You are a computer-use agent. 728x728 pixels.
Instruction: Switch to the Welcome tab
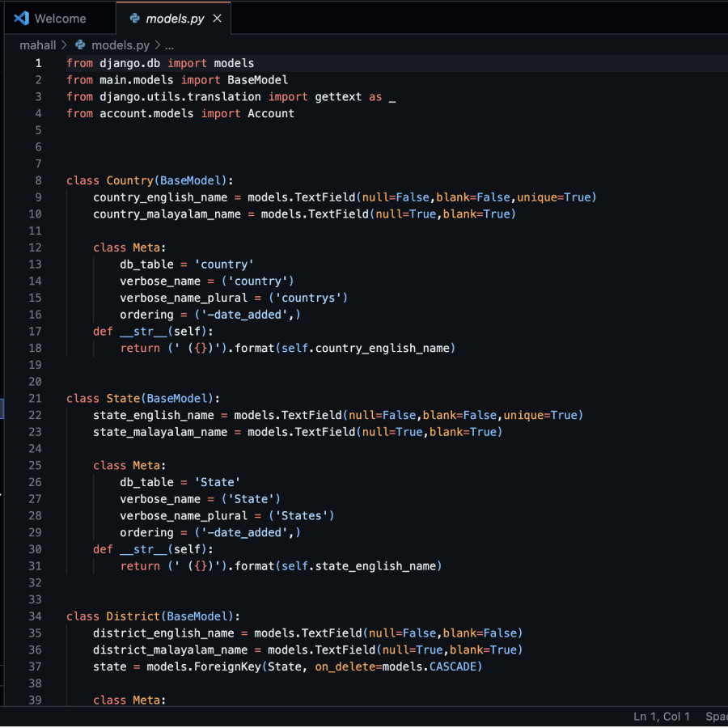60,19
